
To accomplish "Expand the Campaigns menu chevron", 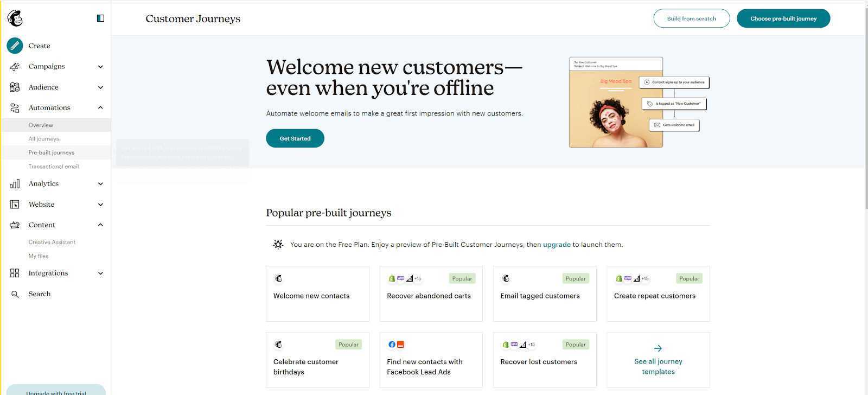I will click(100, 67).
